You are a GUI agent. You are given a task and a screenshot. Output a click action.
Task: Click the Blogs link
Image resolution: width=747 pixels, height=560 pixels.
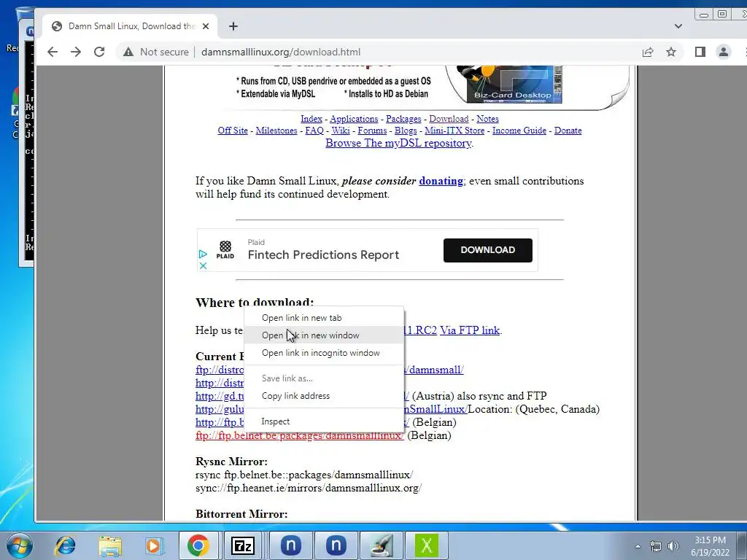point(406,131)
